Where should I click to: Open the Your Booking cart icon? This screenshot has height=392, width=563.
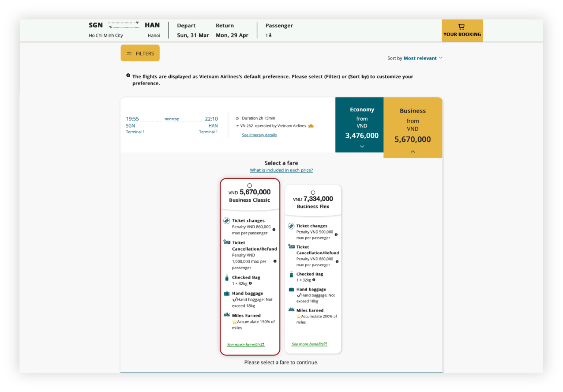[462, 27]
